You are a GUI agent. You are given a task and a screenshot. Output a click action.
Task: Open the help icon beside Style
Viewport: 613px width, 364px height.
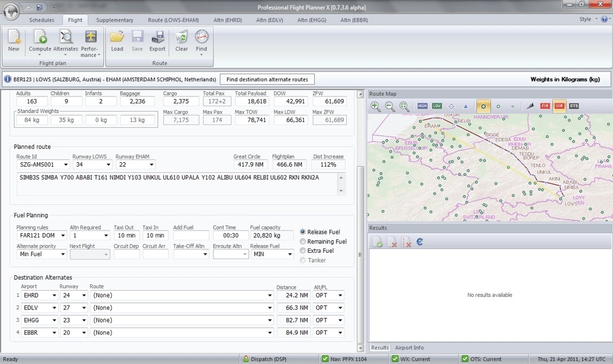tap(605, 19)
